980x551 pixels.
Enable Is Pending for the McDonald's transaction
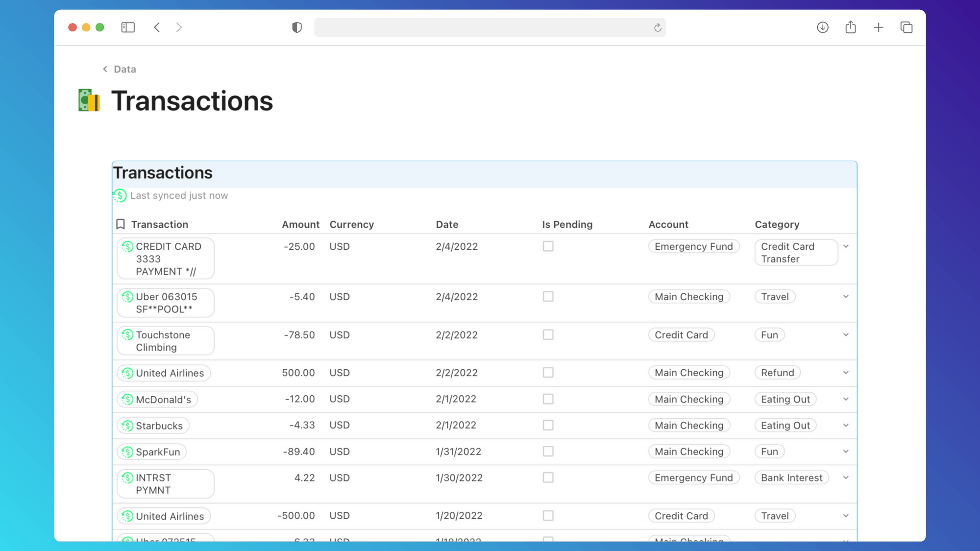(x=548, y=399)
